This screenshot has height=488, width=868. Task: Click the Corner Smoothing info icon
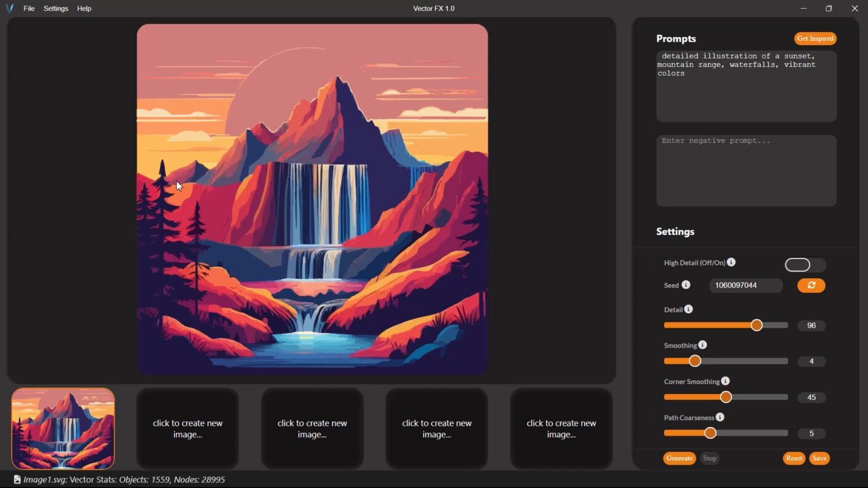point(725,381)
